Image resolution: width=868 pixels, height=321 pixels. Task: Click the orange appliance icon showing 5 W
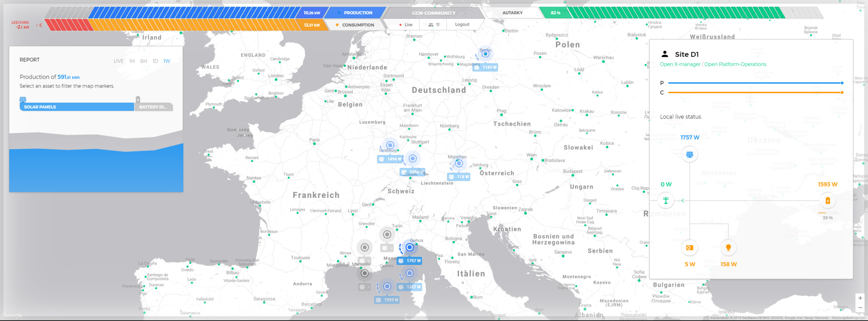pos(689,248)
